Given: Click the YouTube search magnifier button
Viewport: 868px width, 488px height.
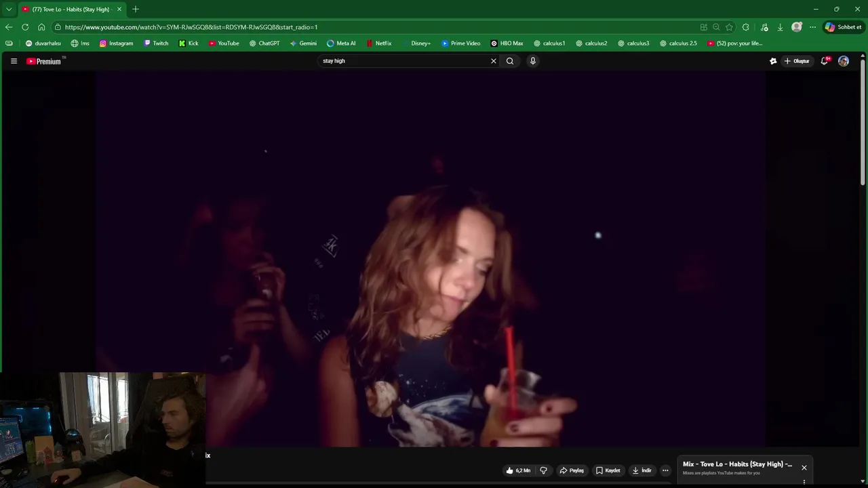Looking at the screenshot, I should pos(510,61).
